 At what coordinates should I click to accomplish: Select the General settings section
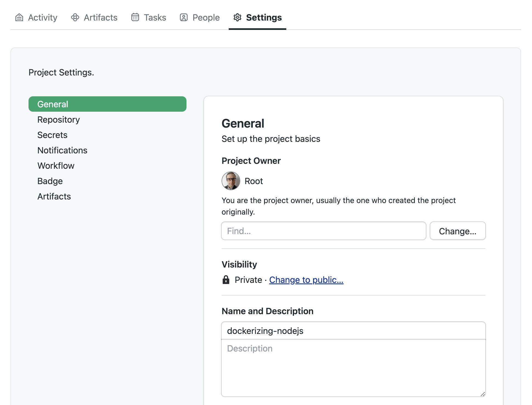point(107,104)
